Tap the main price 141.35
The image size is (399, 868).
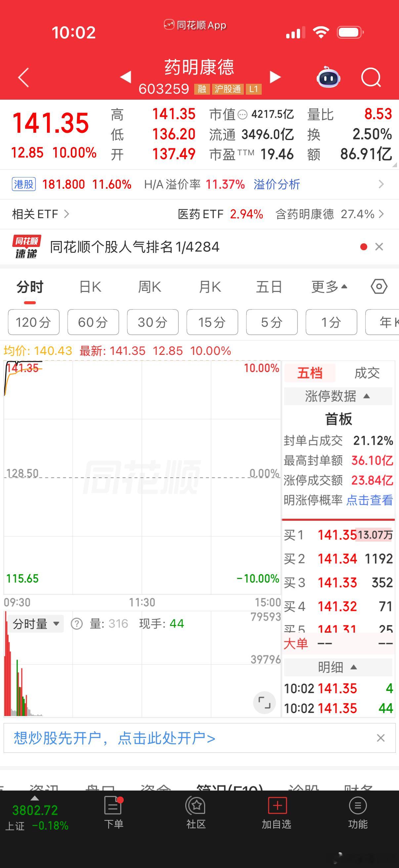(51, 123)
